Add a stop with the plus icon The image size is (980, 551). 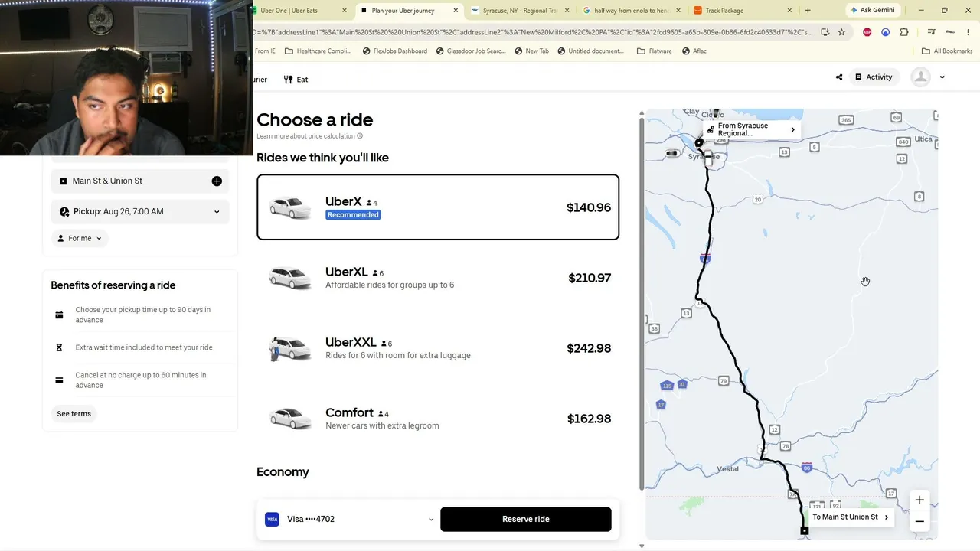(217, 181)
